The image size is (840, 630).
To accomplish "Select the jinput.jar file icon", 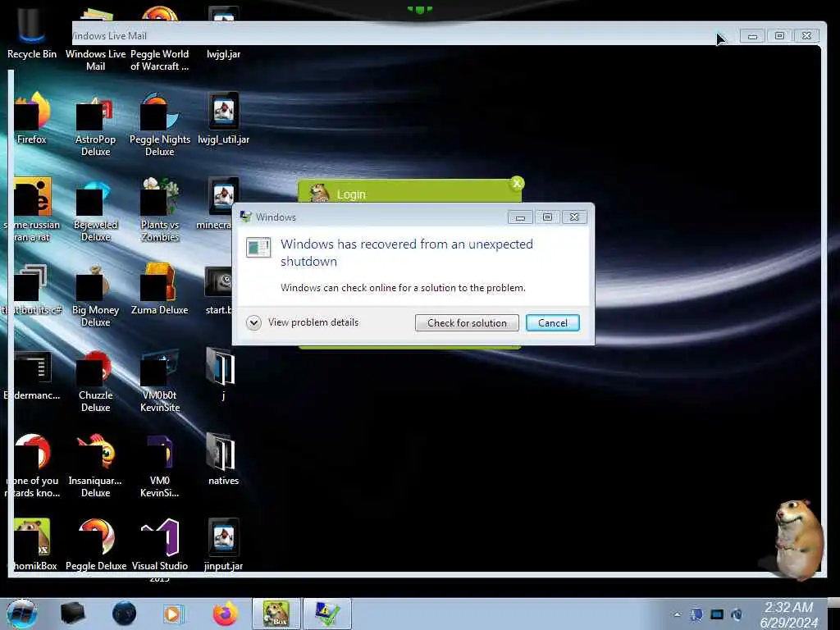I will (x=223, y=545).
